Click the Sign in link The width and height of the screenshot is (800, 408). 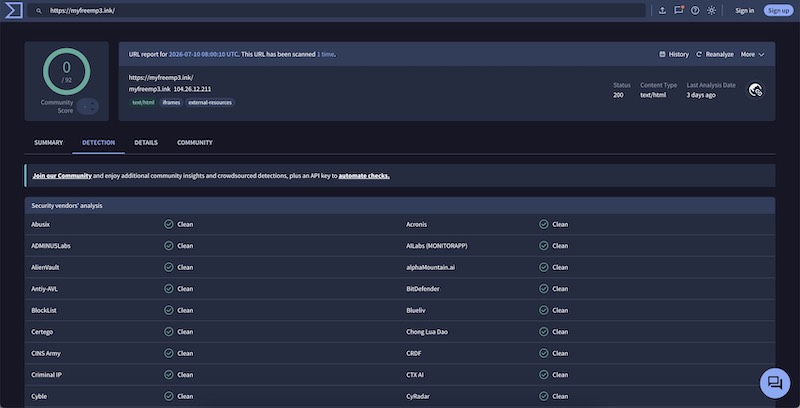[x=744, y=11]
